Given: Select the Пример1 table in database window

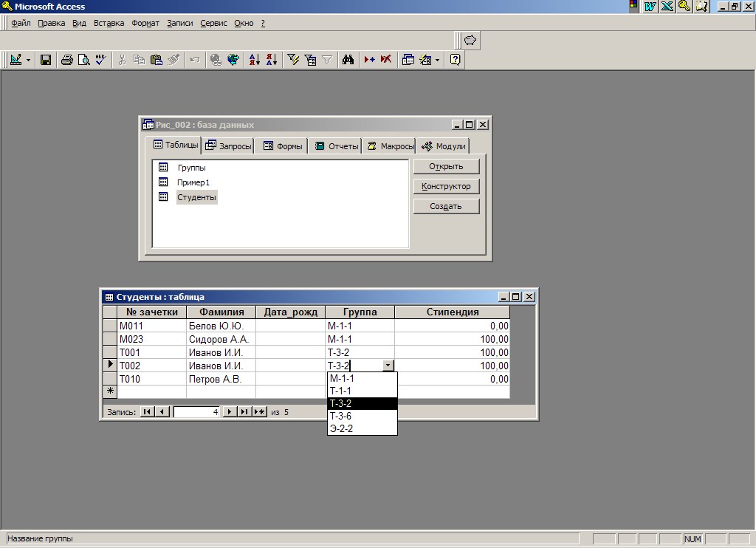Looking at the screenshot, I should [x=193, y=182].
